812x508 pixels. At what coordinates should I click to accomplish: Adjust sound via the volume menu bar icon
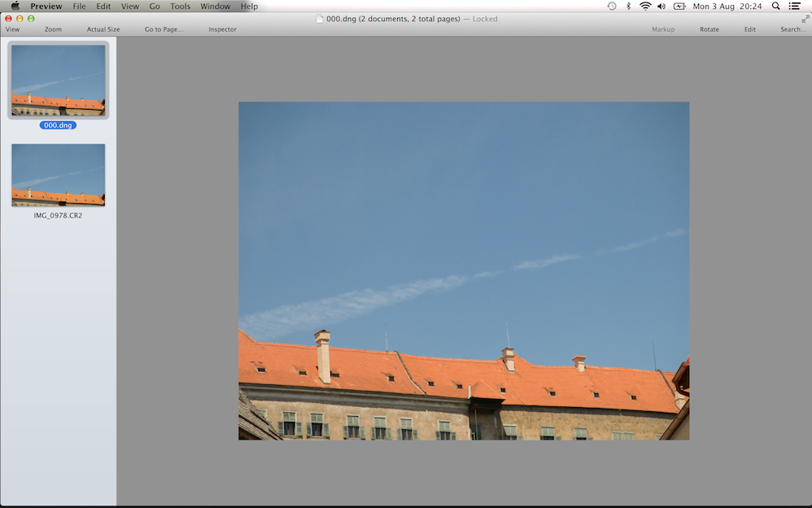[661, 6]
